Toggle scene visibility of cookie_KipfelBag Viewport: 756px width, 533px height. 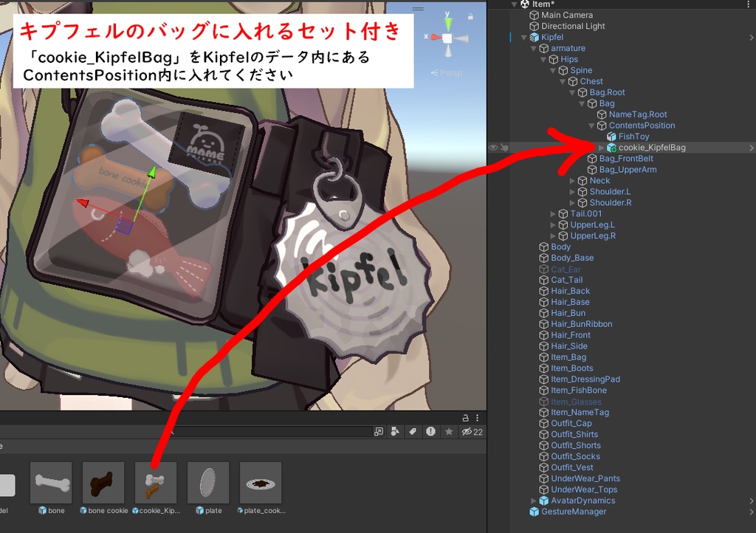click(x=492, y=148)
